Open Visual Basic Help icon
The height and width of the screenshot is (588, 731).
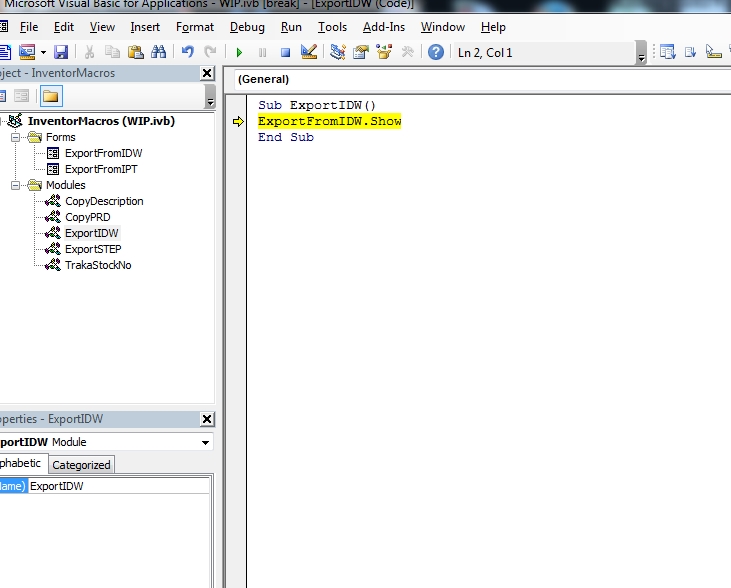pos(436,52)
